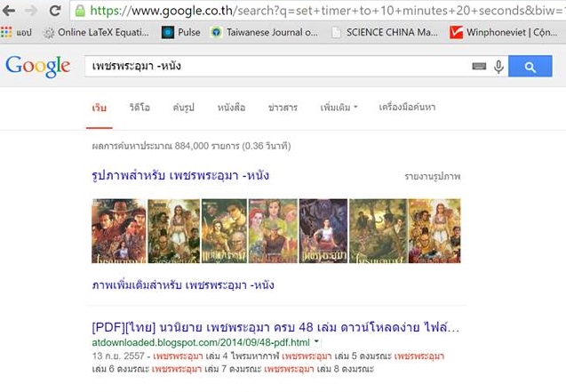This screenshot has height=392, width=566.
Task: Click the รายงานรูปภาพ report images link
Action: pos(432,177)
